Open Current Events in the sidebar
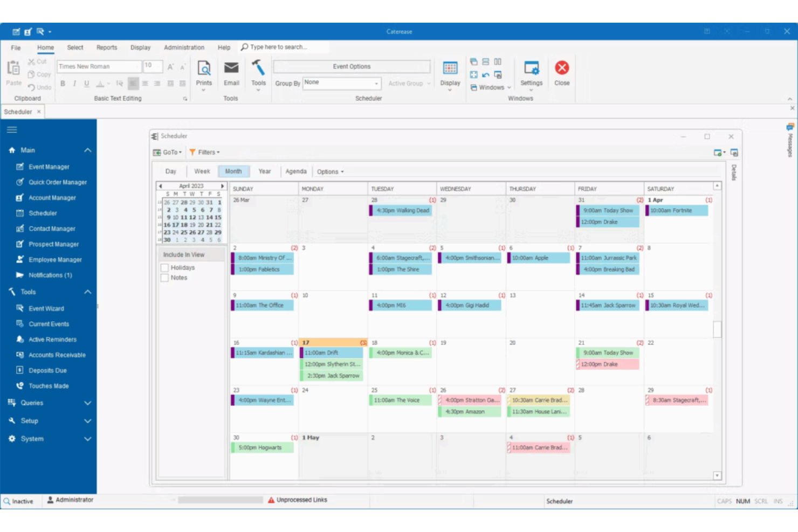Viewport: 798px width, 532px height. click(49, 324)
